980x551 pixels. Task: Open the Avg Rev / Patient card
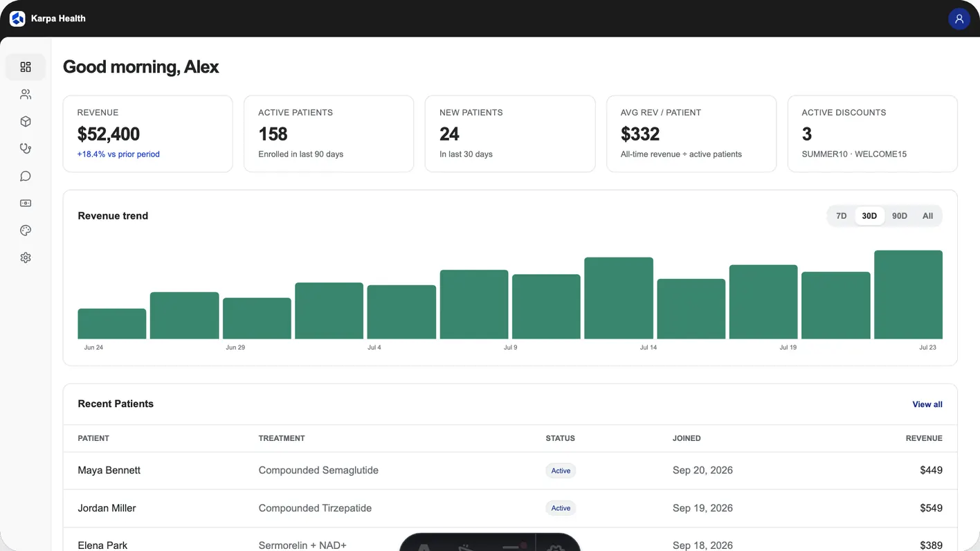pos(691,134)
